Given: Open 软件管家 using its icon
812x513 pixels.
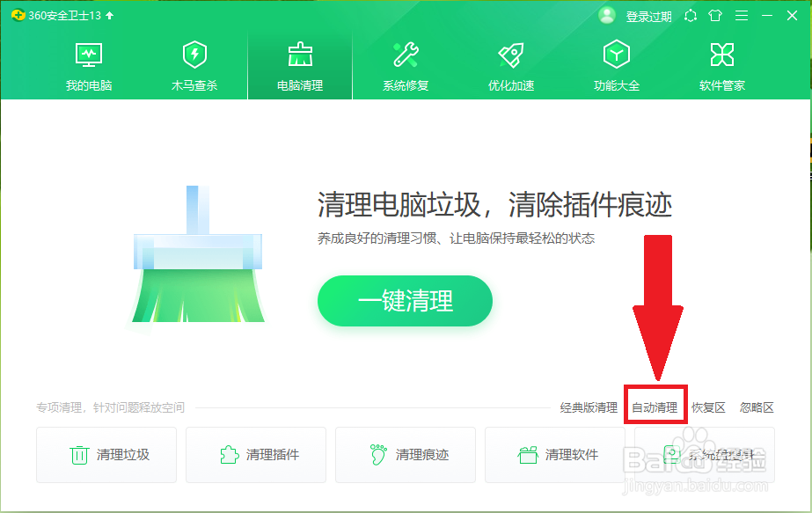Looking at the screenshot, I should click(721, 53).
